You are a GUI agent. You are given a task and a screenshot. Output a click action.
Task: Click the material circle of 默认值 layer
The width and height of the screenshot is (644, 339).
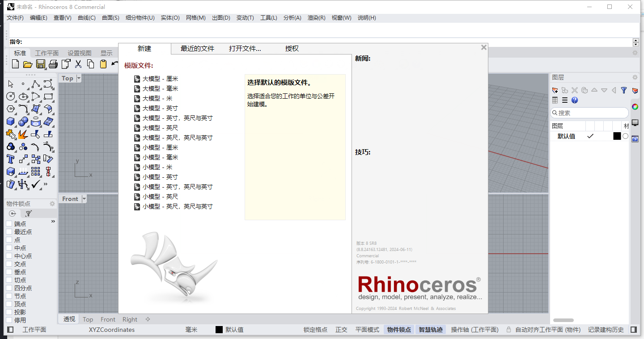click(625, 136)
